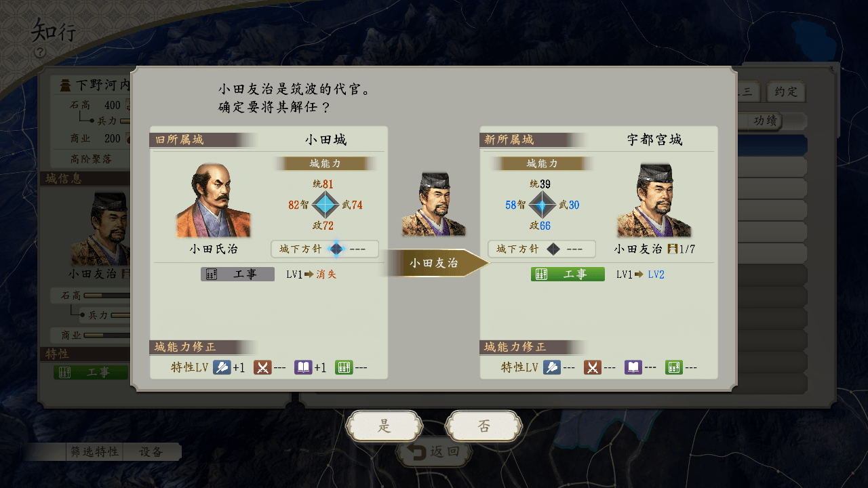Click 城下方针 selector under 小田氏治
Screen dimensions: 868x488
[325, 249]
